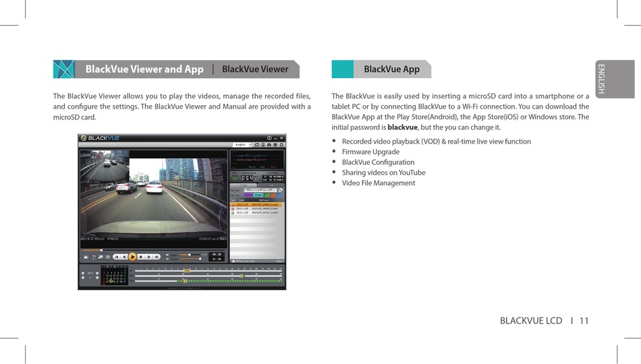Select the third file in the list
Image resolution: width=641 pixels, height=364 pixels.
point(256,213)
